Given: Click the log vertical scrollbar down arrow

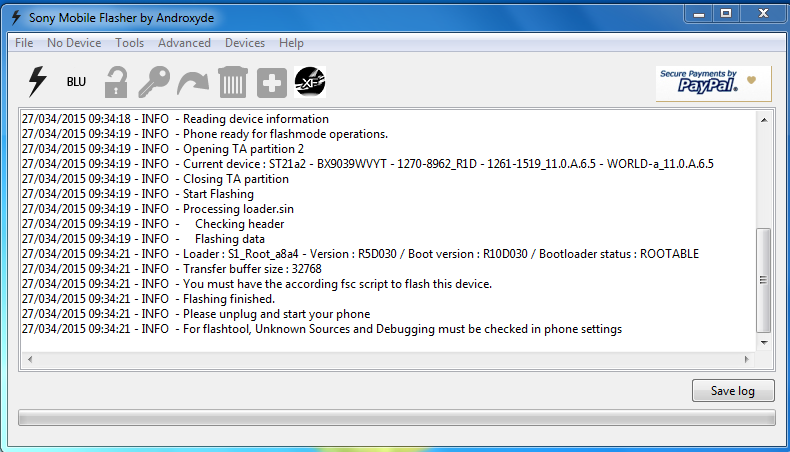Looking at the screenshot, I should click(764, 343).
